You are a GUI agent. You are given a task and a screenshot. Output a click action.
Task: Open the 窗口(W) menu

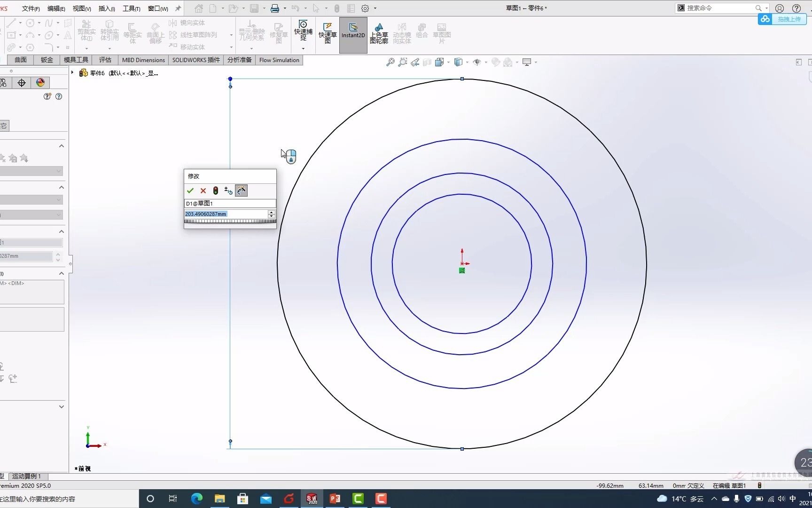click(x=158, y=8)
